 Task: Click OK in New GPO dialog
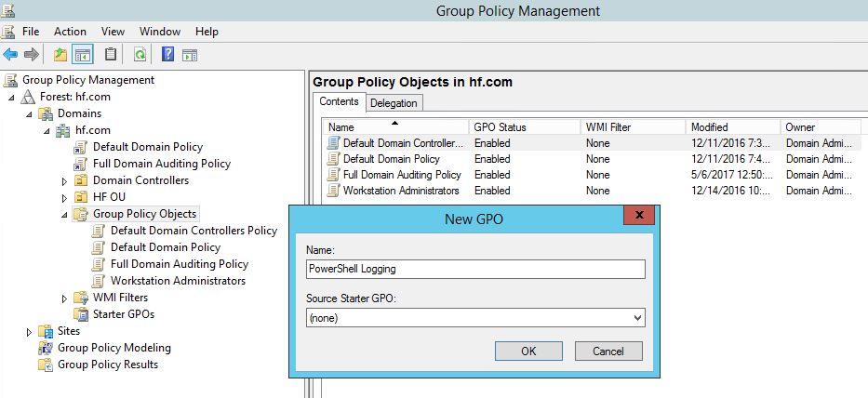pos(528,352)
